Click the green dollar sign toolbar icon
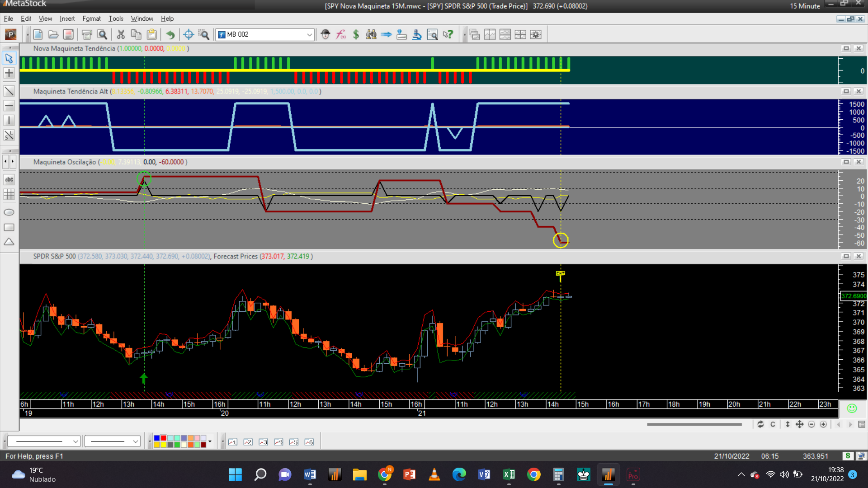The height and width of the screenshot is (488, 868). [356, 34]
